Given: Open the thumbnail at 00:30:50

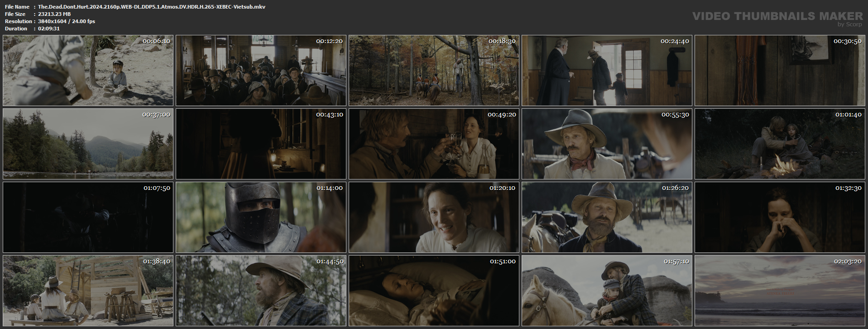Looking at the screenshot, I should tap(780, 70).
